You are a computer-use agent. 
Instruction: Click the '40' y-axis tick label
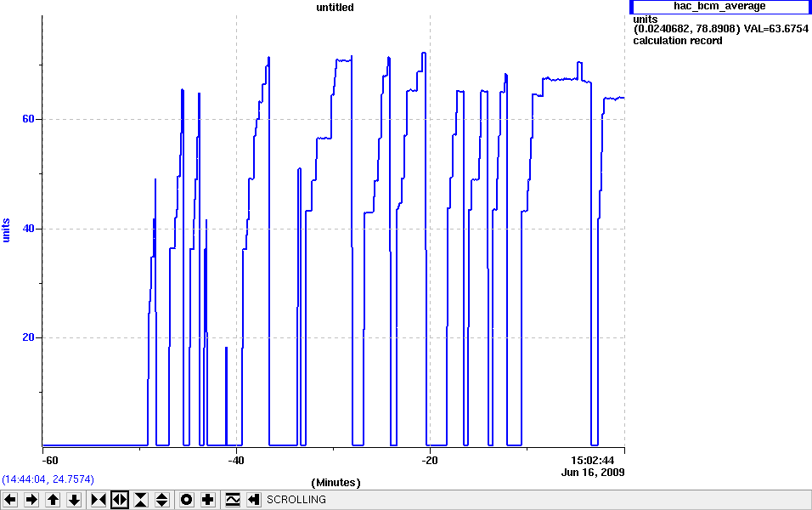point(28,229)
